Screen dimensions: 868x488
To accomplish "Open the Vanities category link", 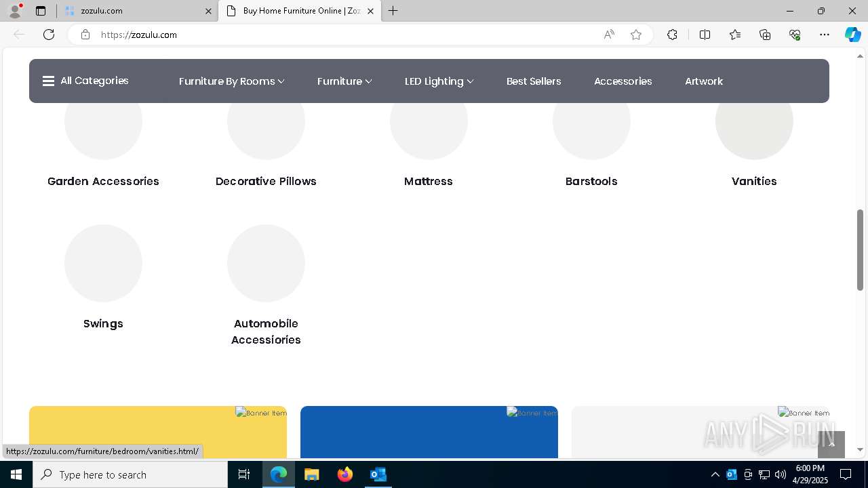I will 754,181.
